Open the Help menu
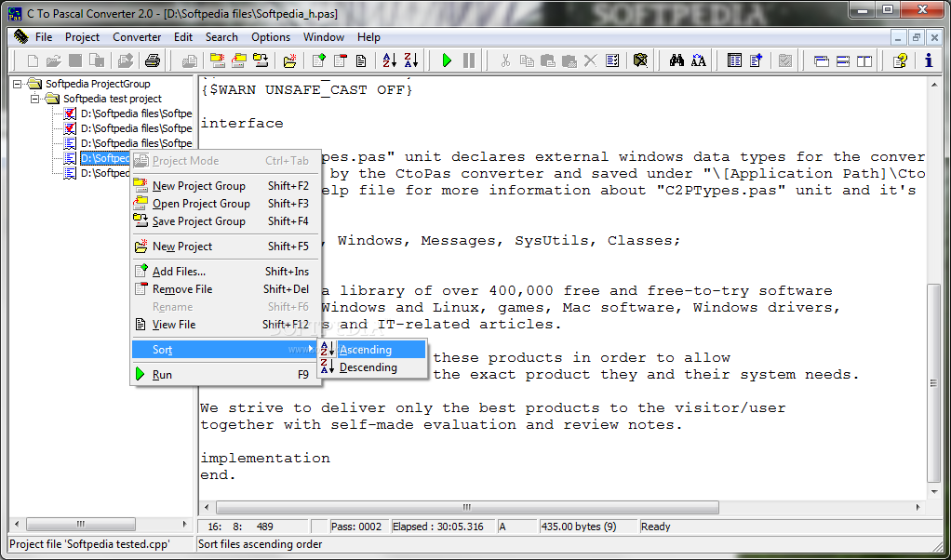Viewport: 951px width, 560px height. click(x=368, y=37)
